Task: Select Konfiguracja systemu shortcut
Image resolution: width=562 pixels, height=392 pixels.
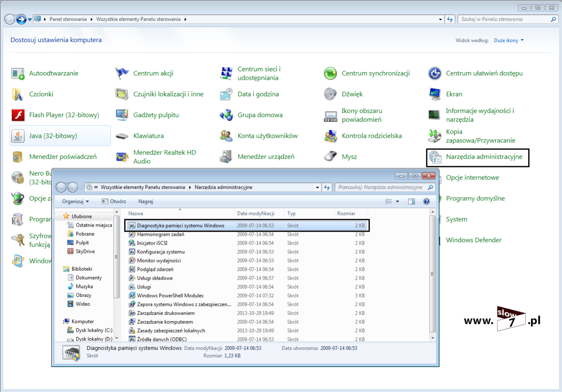Action: (161, 252)
